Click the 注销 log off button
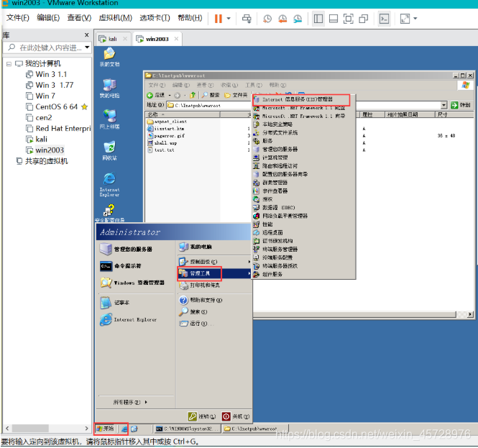The image size is (478, 448). point(202,416)
